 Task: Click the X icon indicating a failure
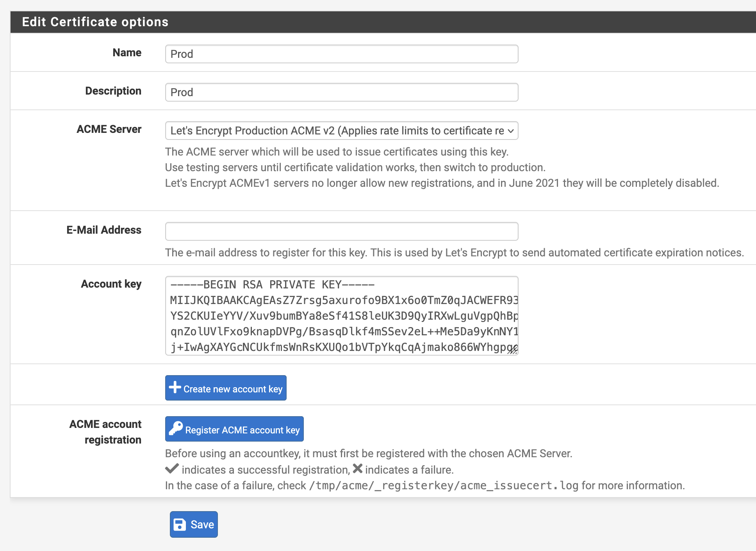click(357, 468)
